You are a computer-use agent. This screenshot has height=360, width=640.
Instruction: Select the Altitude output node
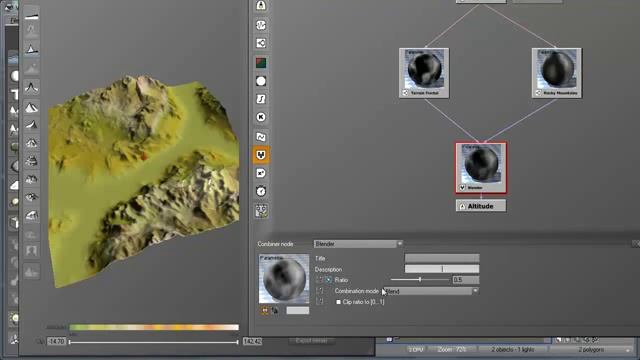pos(481,206)
